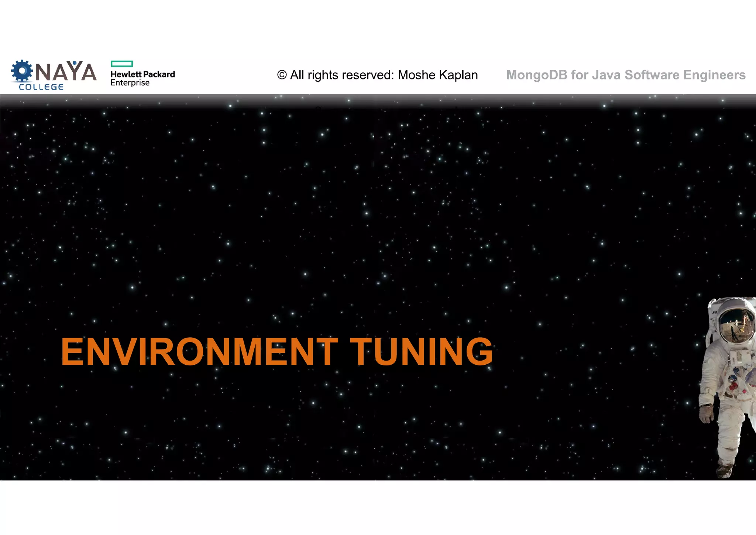Click the MongoDB word in grey header
The width and height of the screenshot is (756, 535).
pos(536,75)
